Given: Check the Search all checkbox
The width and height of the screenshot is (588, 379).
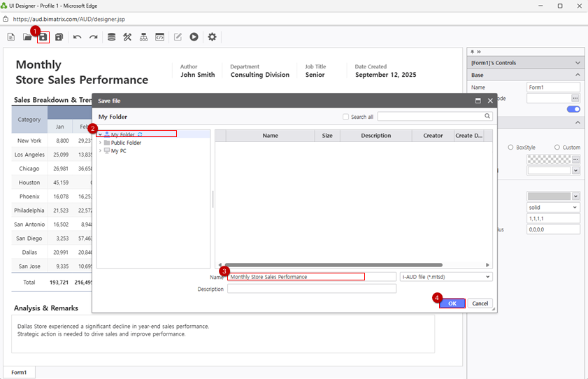Looking at the screenshot, I should tap(346, 117).
